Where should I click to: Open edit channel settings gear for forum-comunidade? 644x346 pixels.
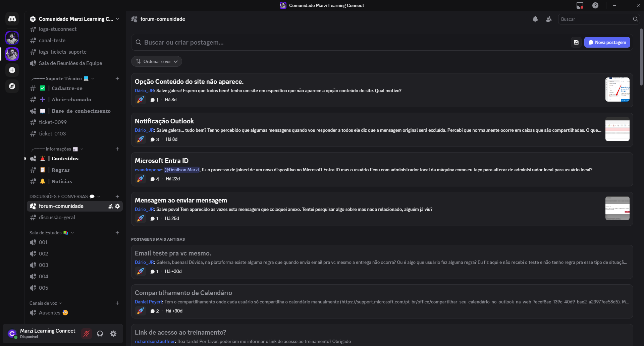point(117,206)
